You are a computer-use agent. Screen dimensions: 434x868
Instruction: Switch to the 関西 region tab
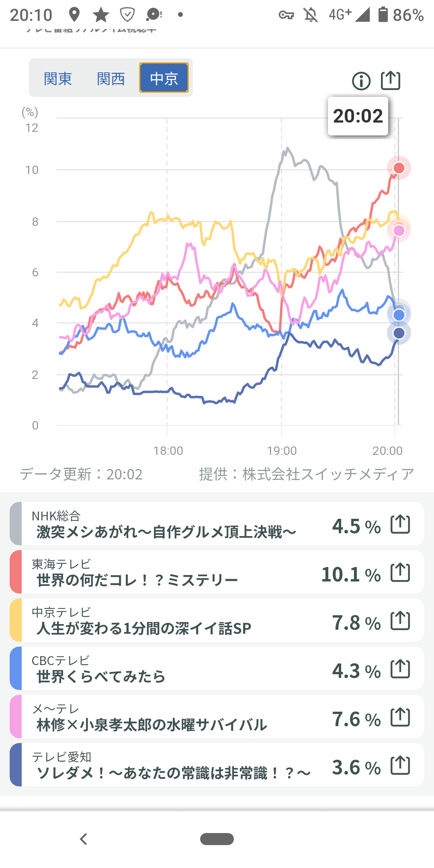coord(111,78)
